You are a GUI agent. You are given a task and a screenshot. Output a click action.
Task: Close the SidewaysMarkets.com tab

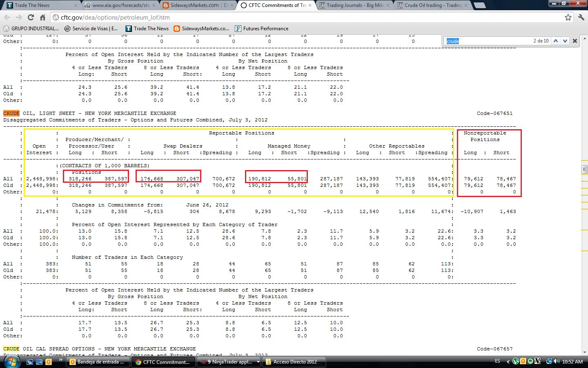tap(232, 5)
